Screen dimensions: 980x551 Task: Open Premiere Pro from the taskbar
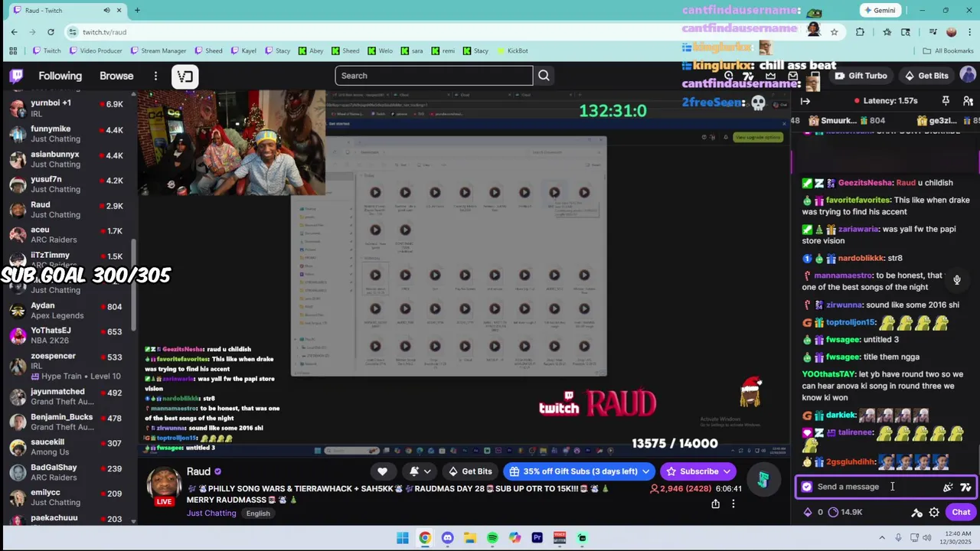(x=537, y=538)
